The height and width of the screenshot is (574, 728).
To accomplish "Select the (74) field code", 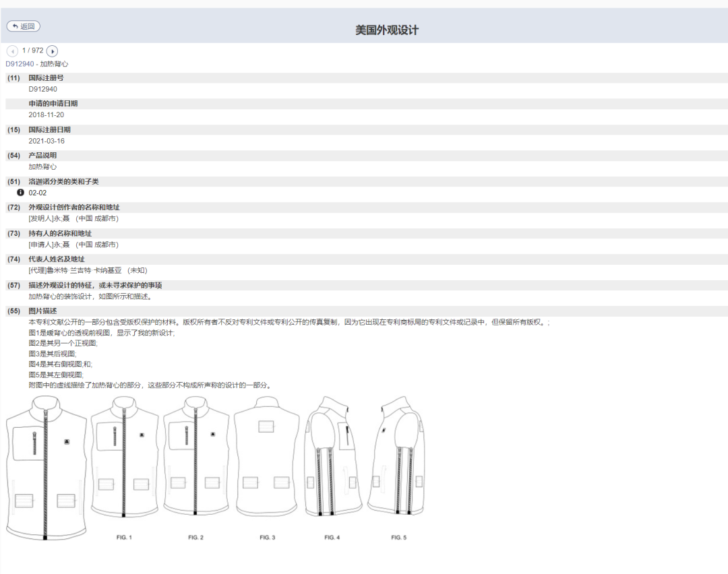I will point(13,259).
